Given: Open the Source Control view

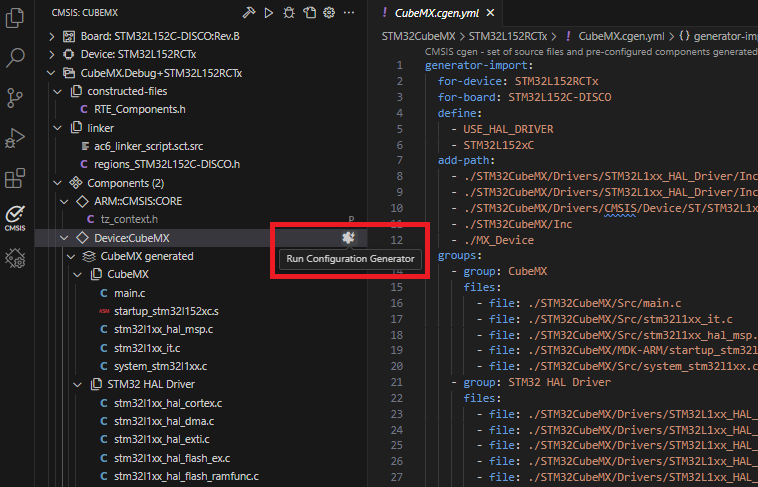Looking at the screenshot, I should click(x=15, y=98).
